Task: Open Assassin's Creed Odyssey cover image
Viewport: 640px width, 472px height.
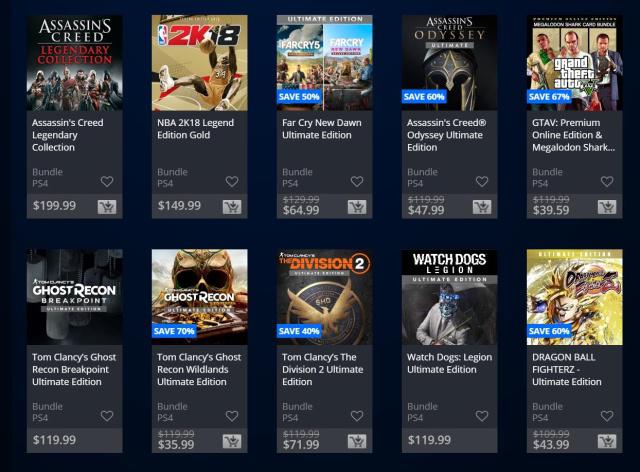Action: [x=449, y=63]
